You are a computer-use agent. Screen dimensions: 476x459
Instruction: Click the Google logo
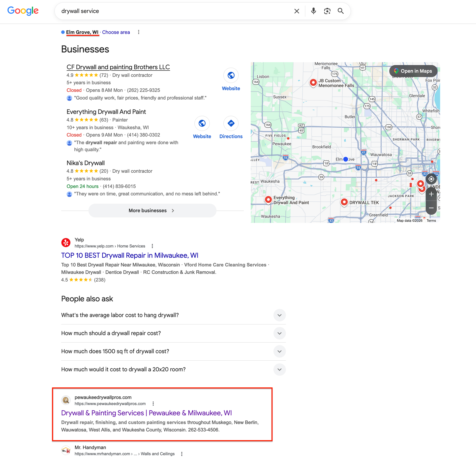[x=23, y=11]
